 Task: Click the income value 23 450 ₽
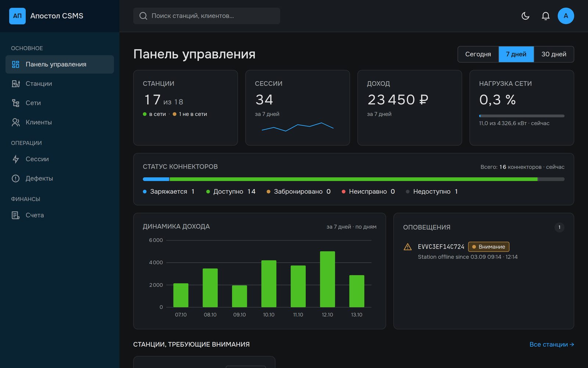click(x=398, y=100)
